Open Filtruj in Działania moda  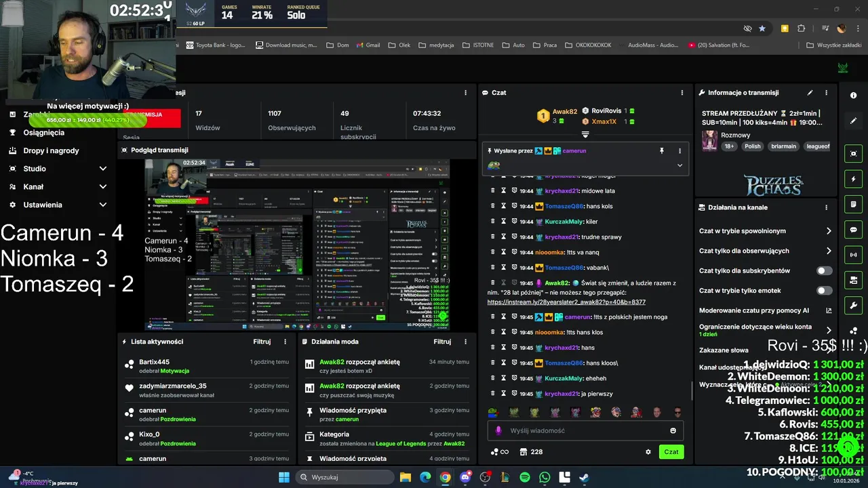[442, 342]
